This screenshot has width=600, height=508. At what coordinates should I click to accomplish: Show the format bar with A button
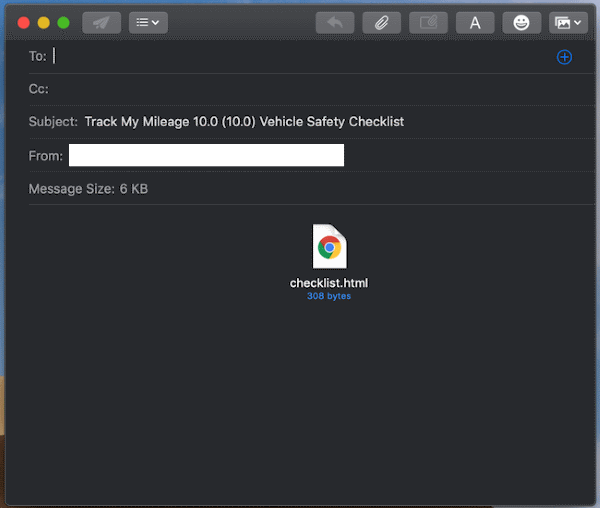point(475,22)
